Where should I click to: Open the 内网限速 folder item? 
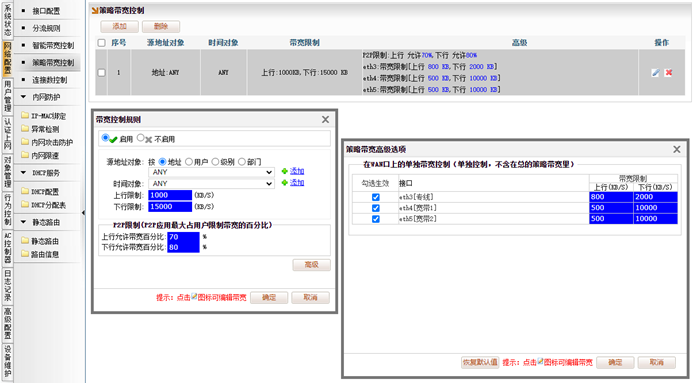click(x=40, y=155)
